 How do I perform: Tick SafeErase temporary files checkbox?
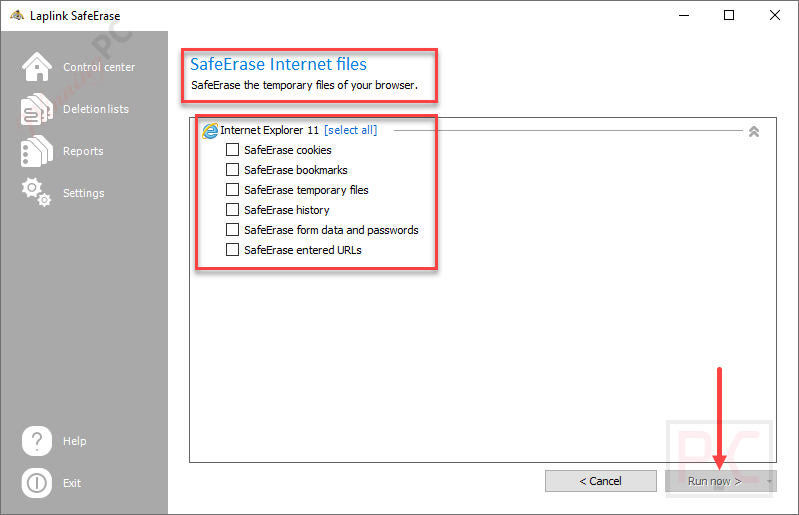(x=232, y=189)
